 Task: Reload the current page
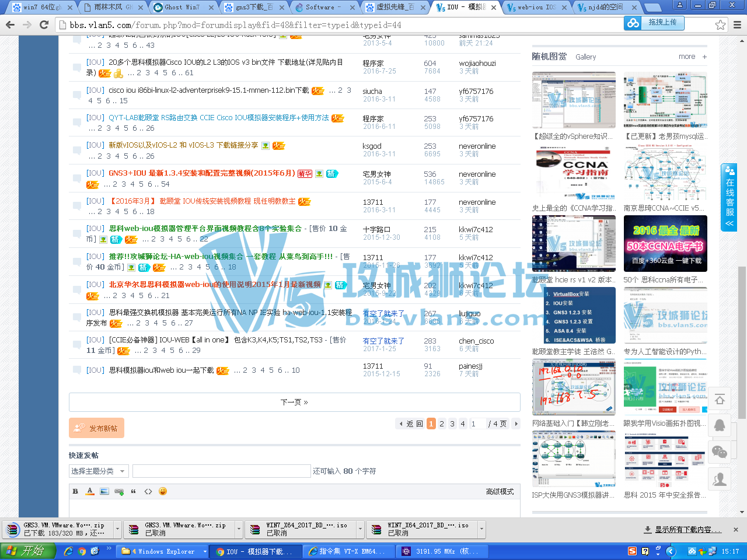(x=44, y=25)
